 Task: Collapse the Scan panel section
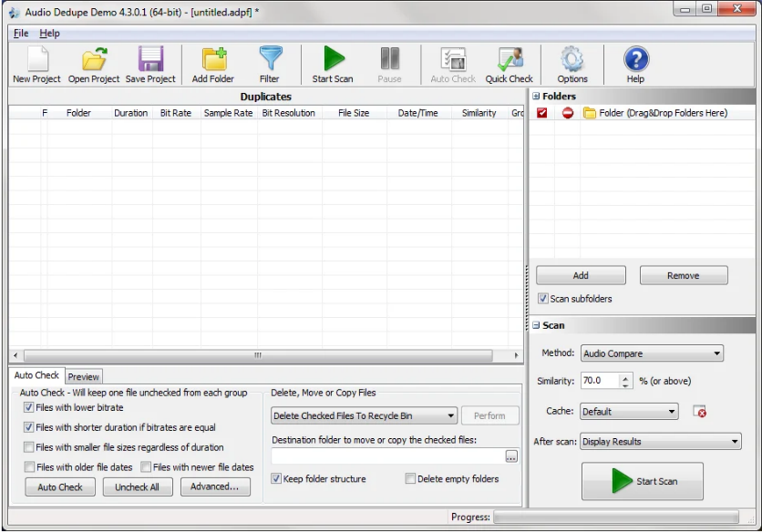point(536,325)
